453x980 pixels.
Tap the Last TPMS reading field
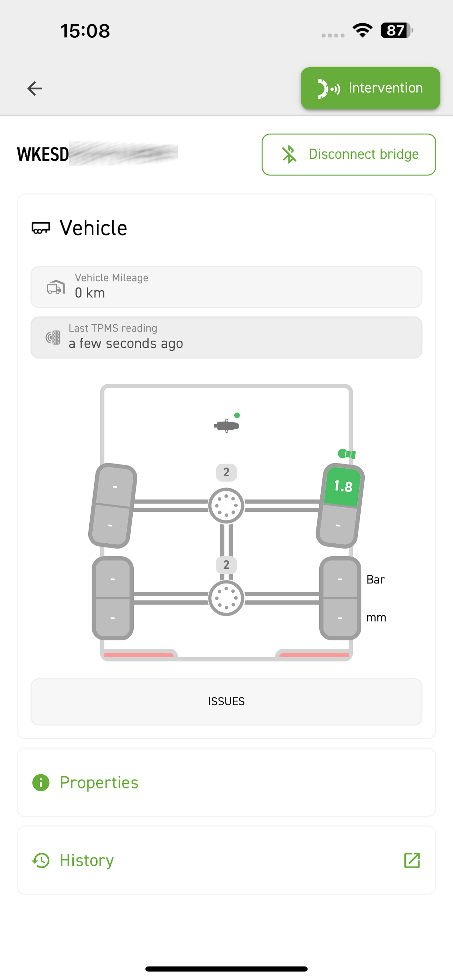tap(226, 338)
